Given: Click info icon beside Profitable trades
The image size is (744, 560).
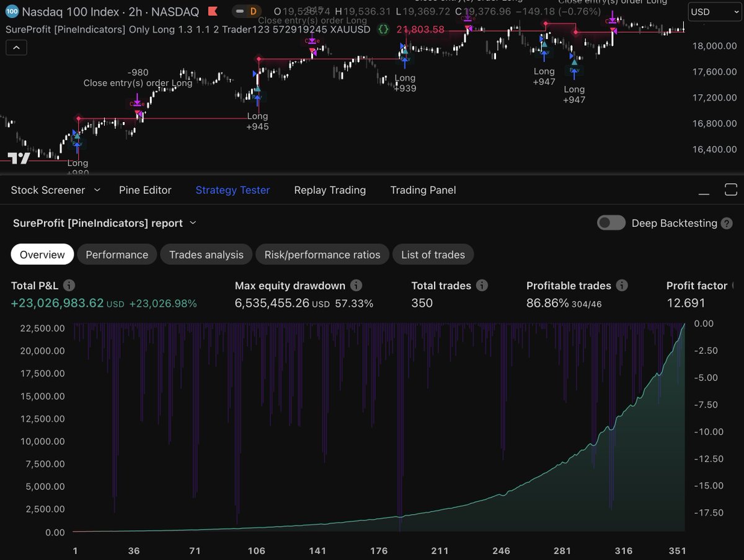Looking at the screenshot, I should 622,286.
